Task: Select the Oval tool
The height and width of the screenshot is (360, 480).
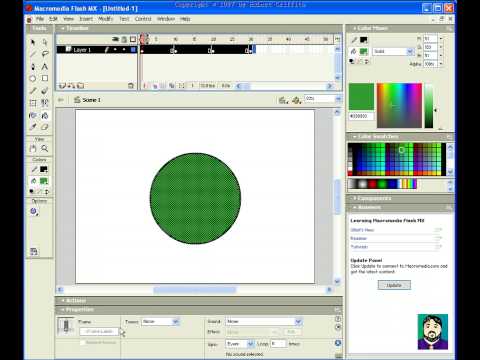Action: click(33, 79)
